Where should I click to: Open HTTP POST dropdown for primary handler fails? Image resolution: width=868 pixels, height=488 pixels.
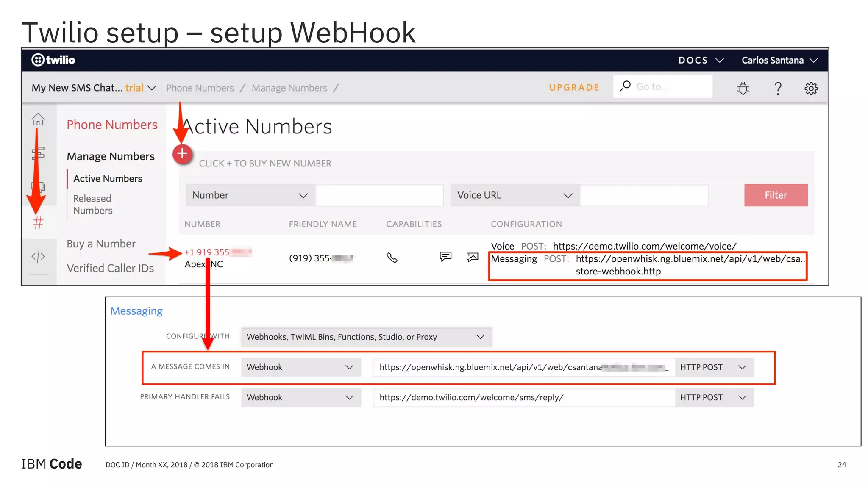pos(714,397)
